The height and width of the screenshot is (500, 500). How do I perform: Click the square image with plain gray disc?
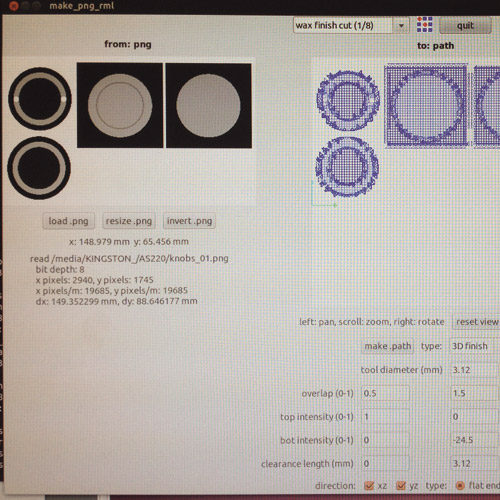pyautogui.click(x=209, y=106)
